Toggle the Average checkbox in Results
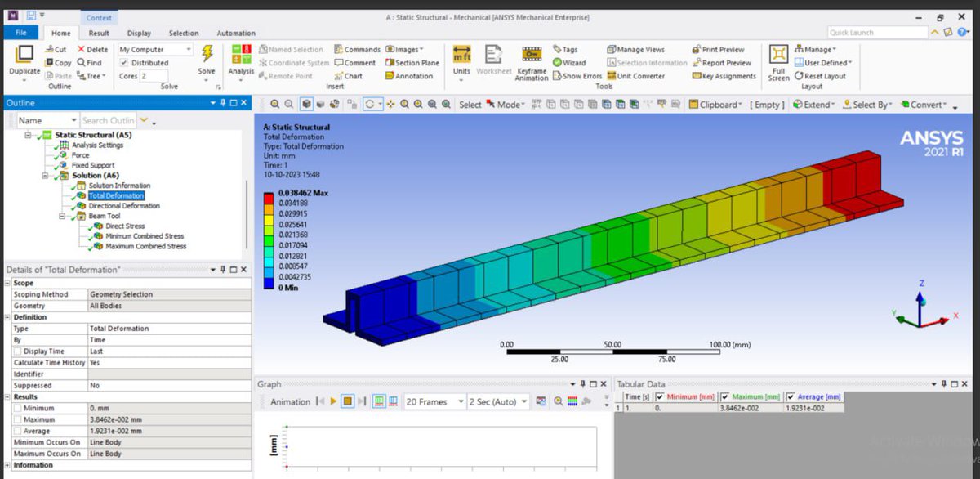This screenshot has width=980, height=479. [16, 431]
